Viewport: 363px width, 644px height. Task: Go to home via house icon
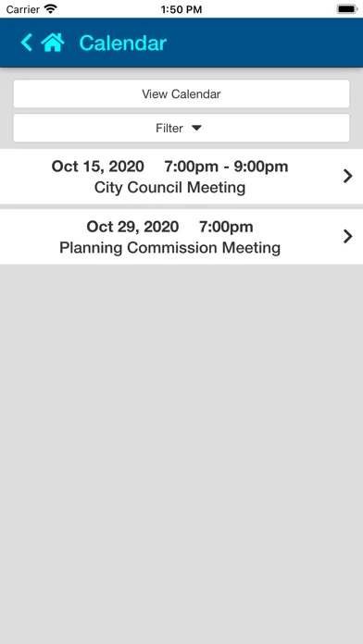pos(53,43)
